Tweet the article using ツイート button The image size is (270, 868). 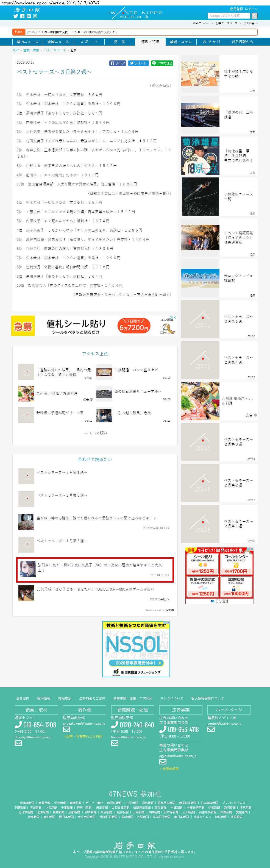(x=138, y=63)
